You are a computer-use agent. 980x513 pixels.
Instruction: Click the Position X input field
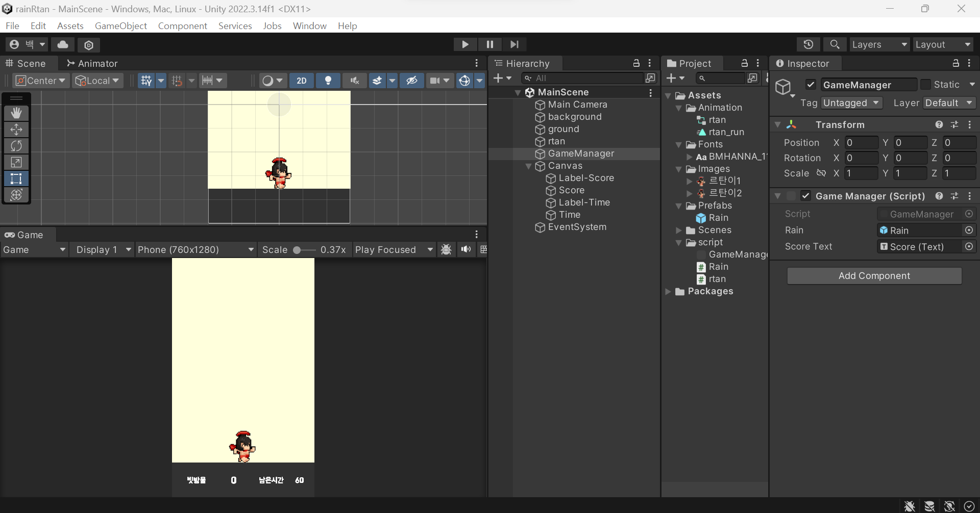[861, 143]
